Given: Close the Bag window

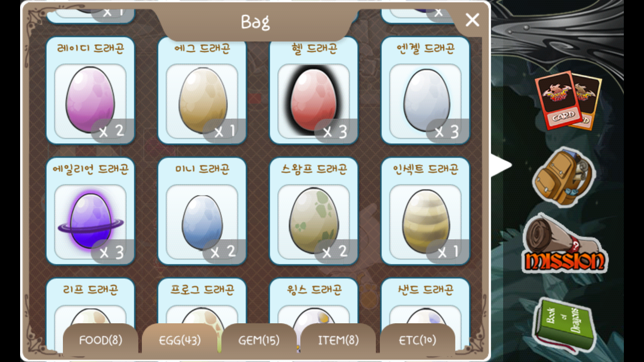Looking at the screenshot, I should 472,20.
